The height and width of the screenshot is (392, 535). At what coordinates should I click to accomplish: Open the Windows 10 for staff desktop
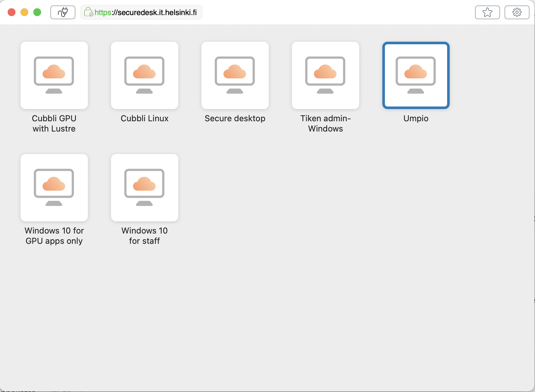click(145, 188)
